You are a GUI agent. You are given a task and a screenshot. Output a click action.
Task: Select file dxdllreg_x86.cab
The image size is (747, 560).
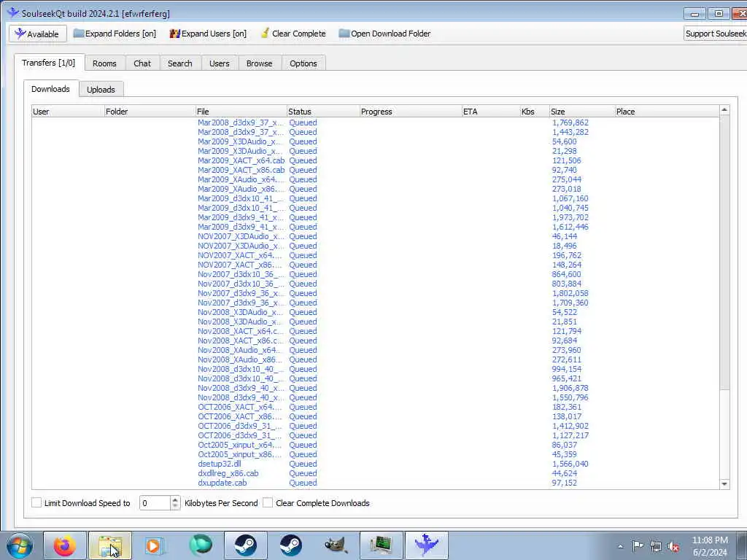pos(228,473)
